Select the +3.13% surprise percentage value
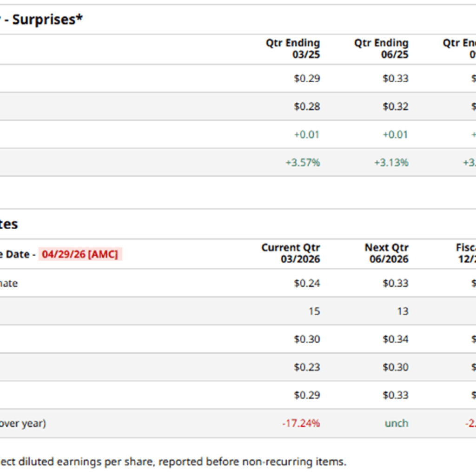476x476 pixels. (391, 163)
